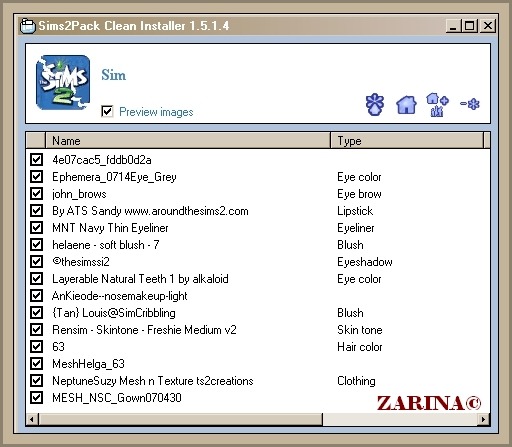Uncheck Layerable Natural Teeth 1 checkbox
Viewport: 512px width, 447px height.
36,279
